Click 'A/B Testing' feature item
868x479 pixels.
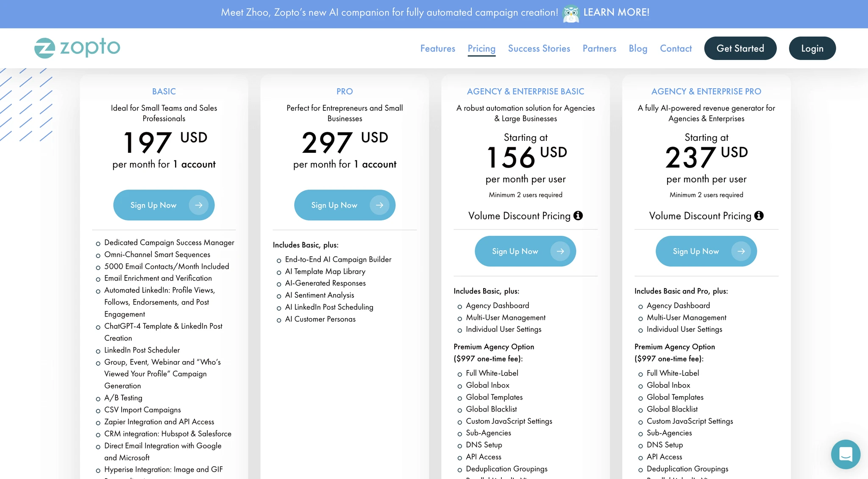point(123,398)
